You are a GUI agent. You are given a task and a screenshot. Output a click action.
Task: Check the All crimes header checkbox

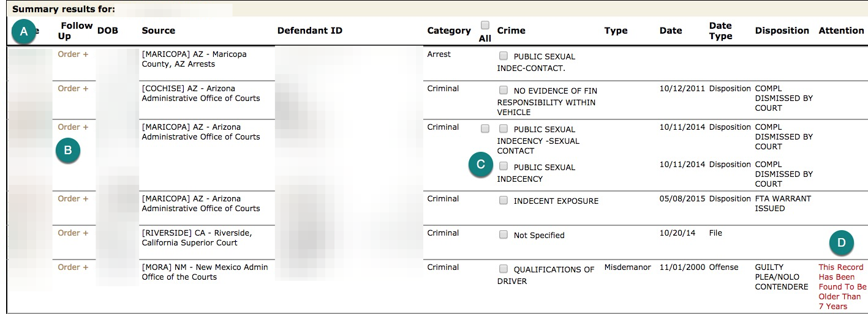pyautogui.click(x=485, y=25)
